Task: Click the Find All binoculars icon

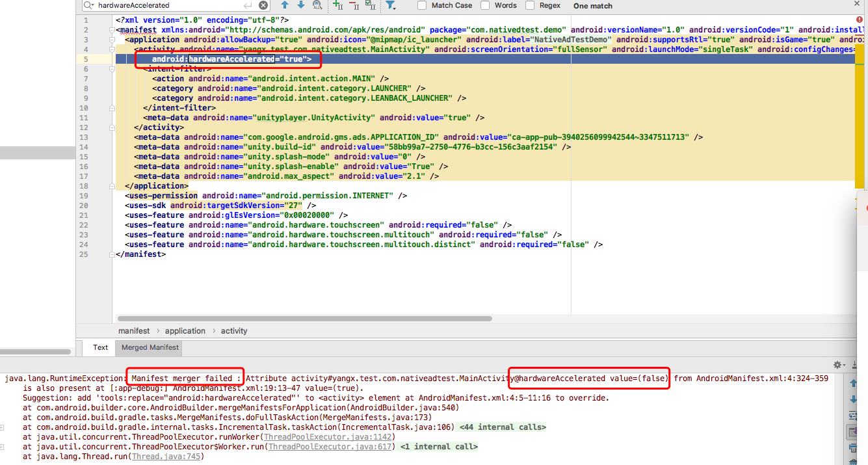Action: coord(317,5)
